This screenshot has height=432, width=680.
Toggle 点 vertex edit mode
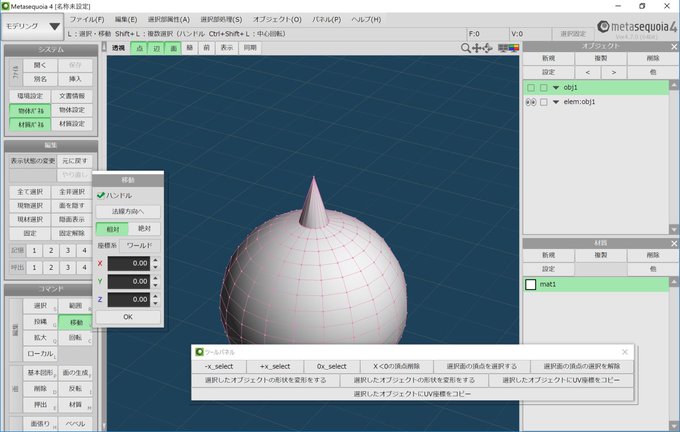click(139, 48)
